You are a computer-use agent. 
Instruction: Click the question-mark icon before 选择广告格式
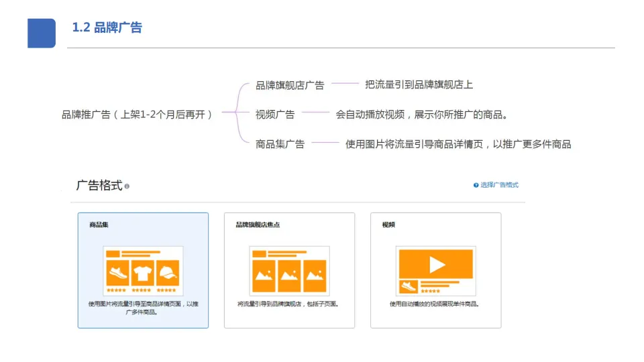tap(476, 185)
